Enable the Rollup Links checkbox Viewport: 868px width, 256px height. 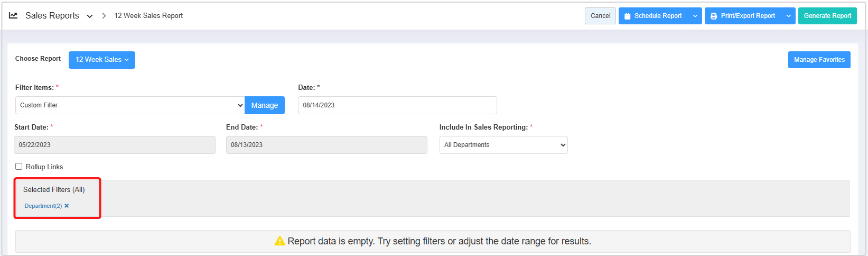point(19,166)
